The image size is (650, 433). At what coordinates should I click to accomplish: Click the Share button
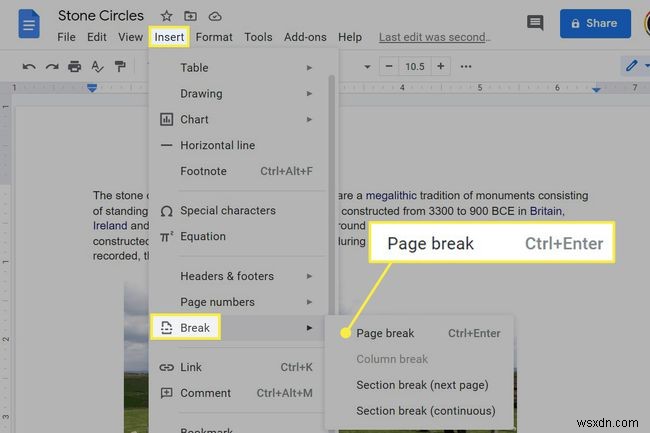click(595, 24)
